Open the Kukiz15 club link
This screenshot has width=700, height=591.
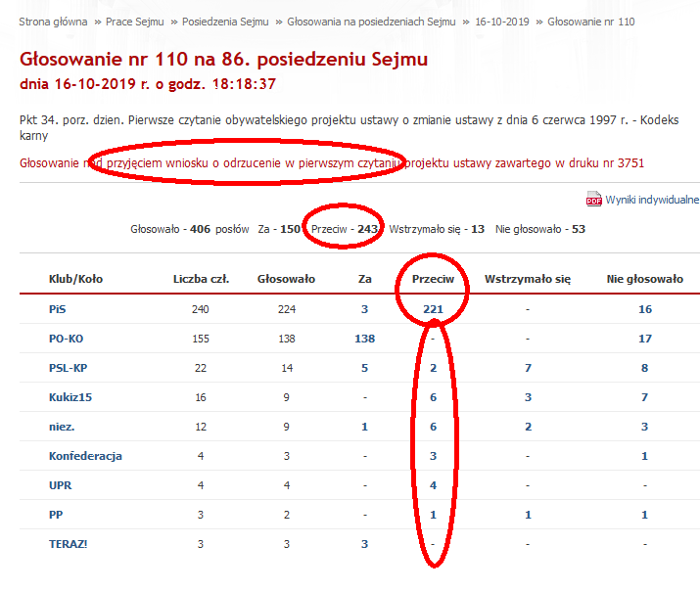(x=70, y=397)
